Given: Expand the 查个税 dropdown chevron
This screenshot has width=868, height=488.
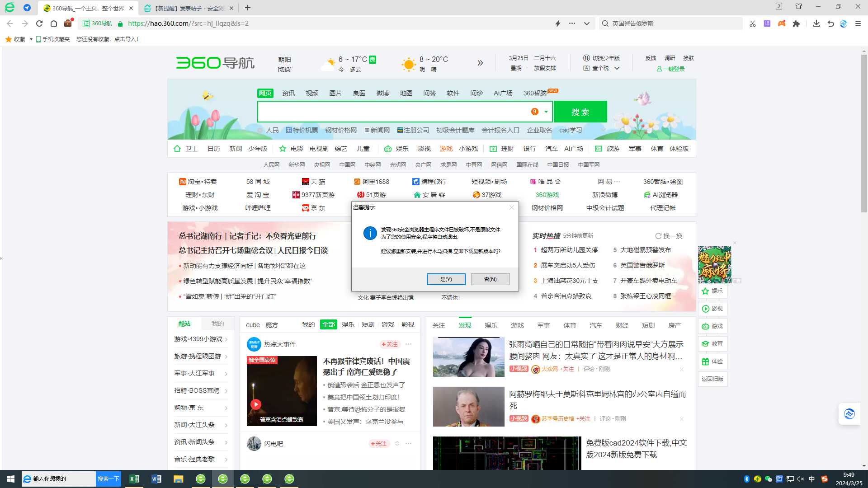Looking at the screenshot, I should pyautogui.click(x=617, y=68).
